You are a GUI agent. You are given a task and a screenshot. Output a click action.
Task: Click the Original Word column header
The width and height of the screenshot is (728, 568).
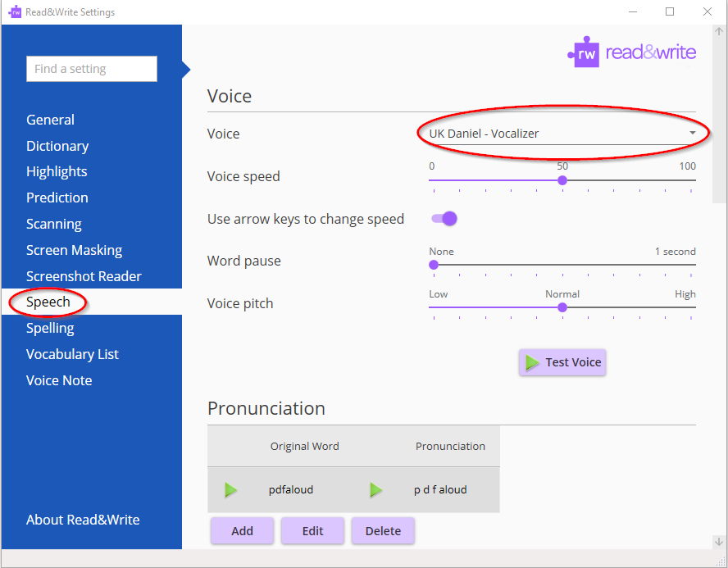pyautogui.click(x=305, y=447)
